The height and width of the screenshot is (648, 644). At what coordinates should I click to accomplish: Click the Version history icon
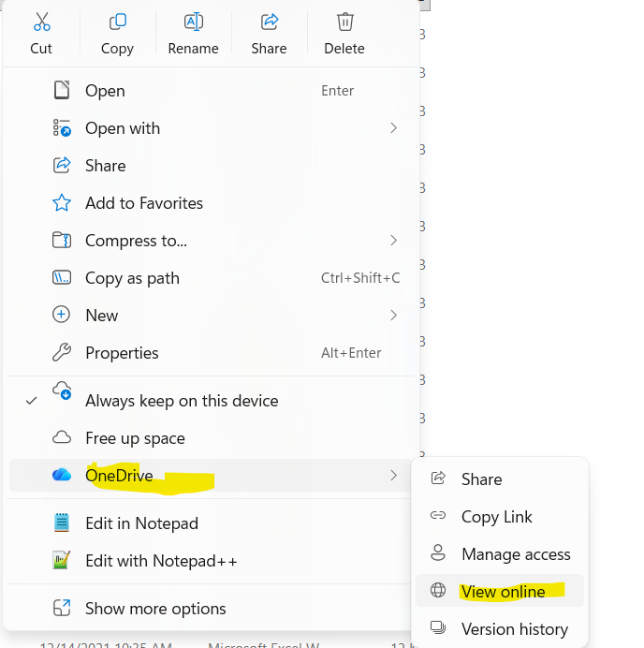[x=438, y=627]
